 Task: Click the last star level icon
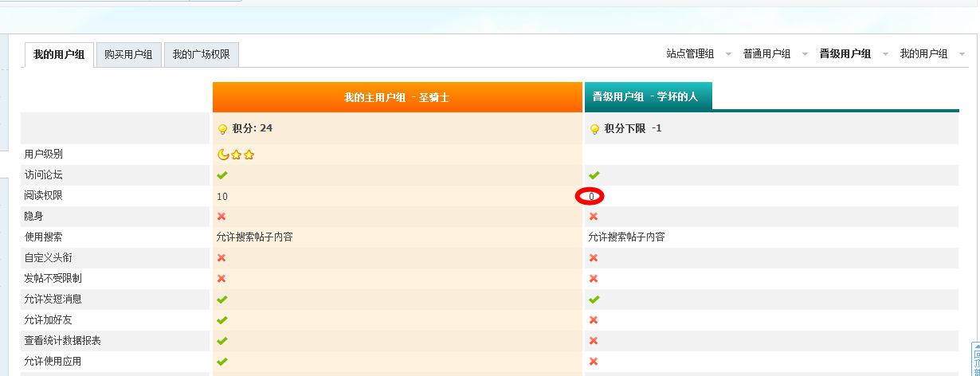(249, 155)
